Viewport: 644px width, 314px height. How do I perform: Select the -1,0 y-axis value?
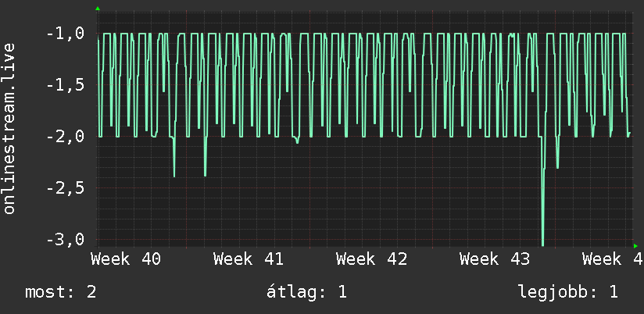[x=66, y=34]
